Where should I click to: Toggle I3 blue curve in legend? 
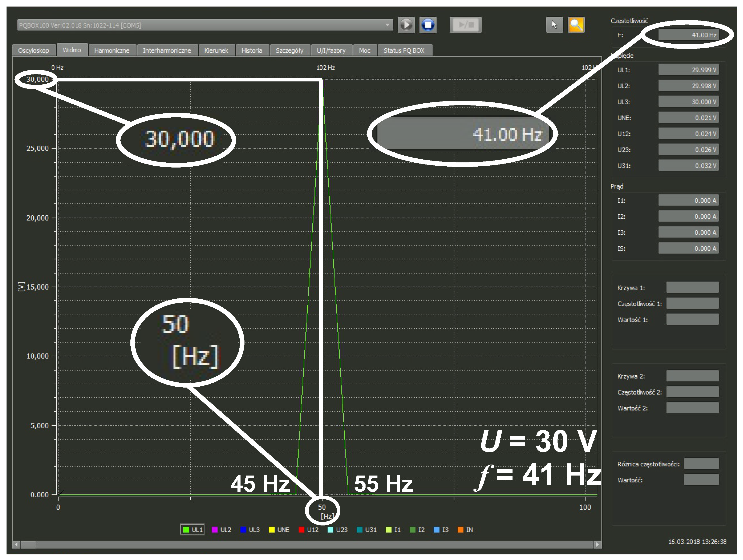click(x=441, y=530)
